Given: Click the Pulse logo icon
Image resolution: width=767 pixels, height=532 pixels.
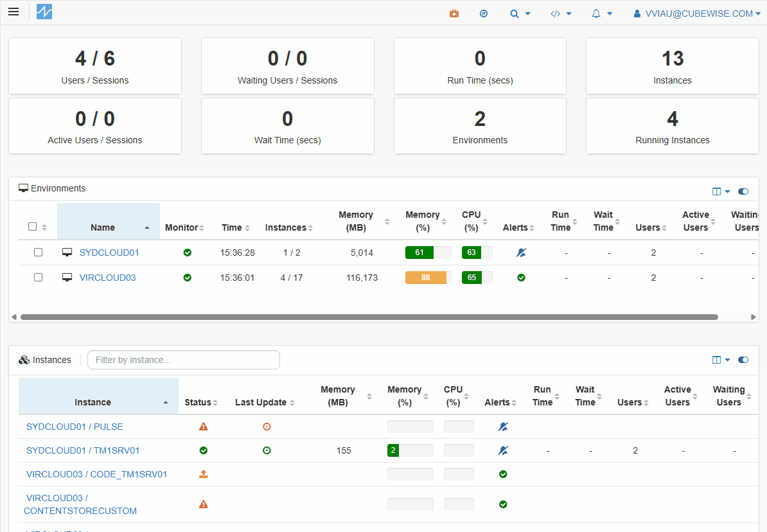Looking at the screenshot, I should click(44, 12).
